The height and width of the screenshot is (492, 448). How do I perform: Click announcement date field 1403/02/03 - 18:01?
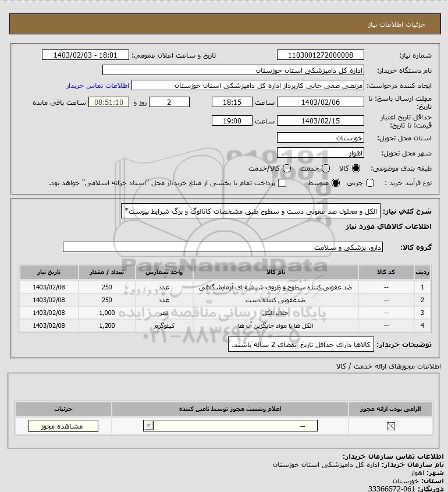[x=86, y=55]
